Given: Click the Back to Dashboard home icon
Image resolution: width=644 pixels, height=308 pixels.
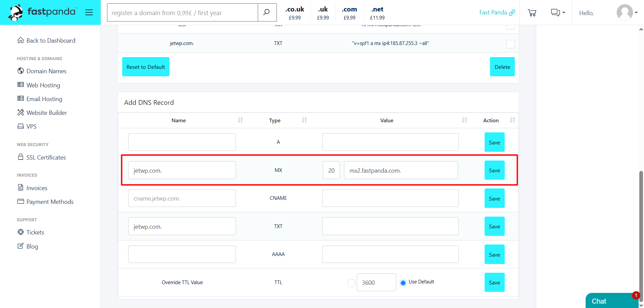Looking at the screenshot, I should pos(20,40).
